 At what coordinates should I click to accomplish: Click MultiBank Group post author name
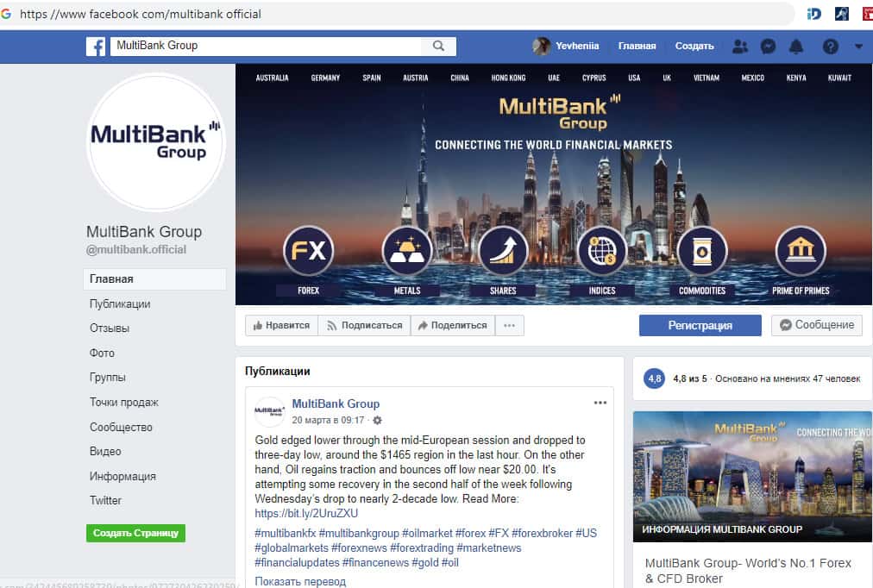[x=336, y=403]
